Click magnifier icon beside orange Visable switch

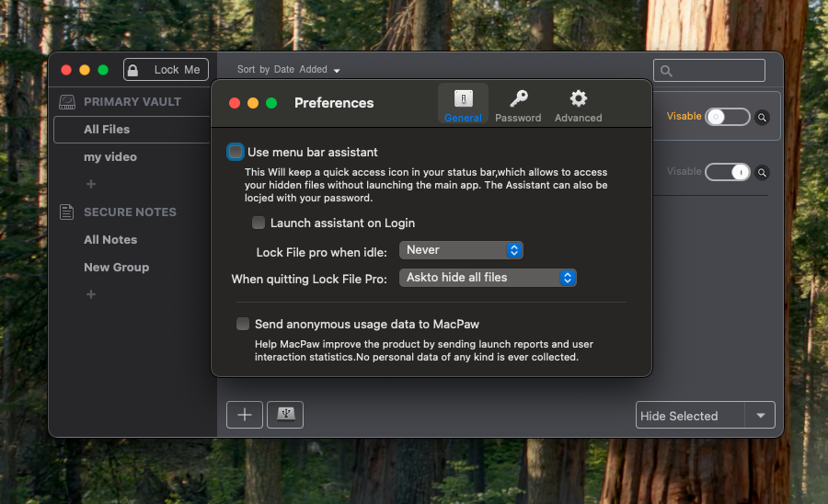762,117
